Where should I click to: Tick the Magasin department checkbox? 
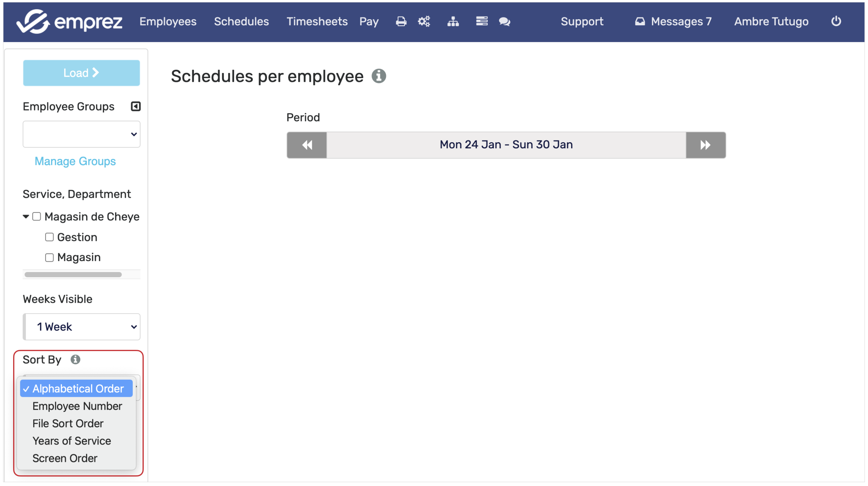click(x=49, y=258)
